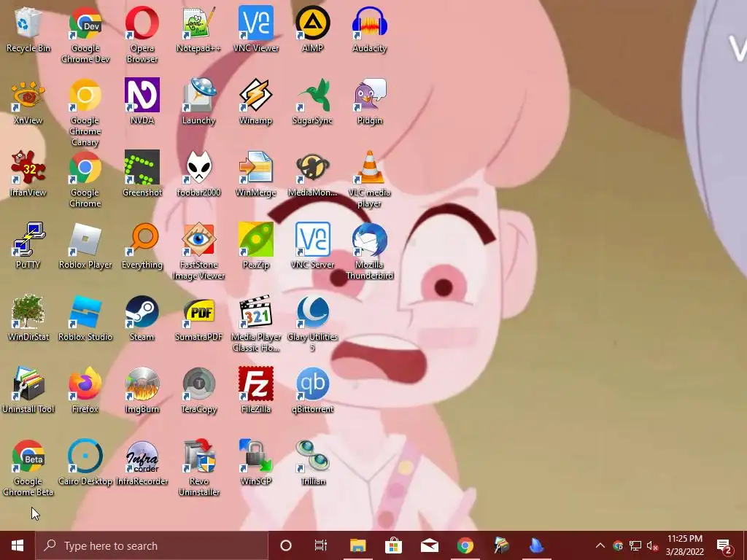Select the SumatraPDF icon
747x560 pixels.
click(x=198, y=318)
